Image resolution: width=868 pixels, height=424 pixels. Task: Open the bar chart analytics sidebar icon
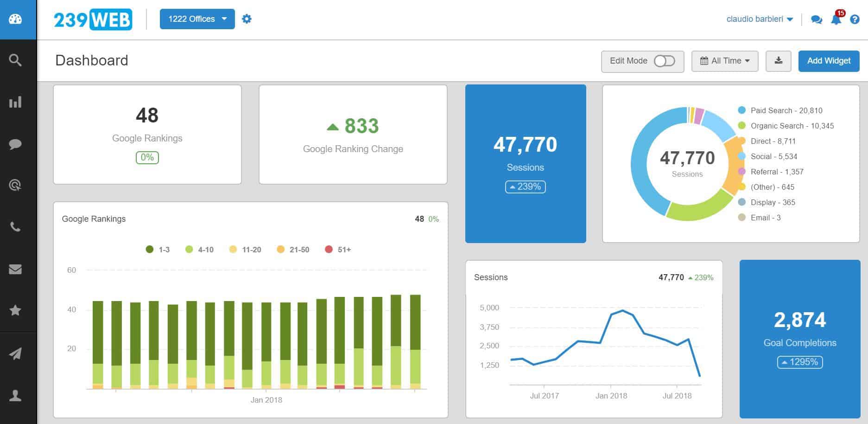[x=15, y=102]
